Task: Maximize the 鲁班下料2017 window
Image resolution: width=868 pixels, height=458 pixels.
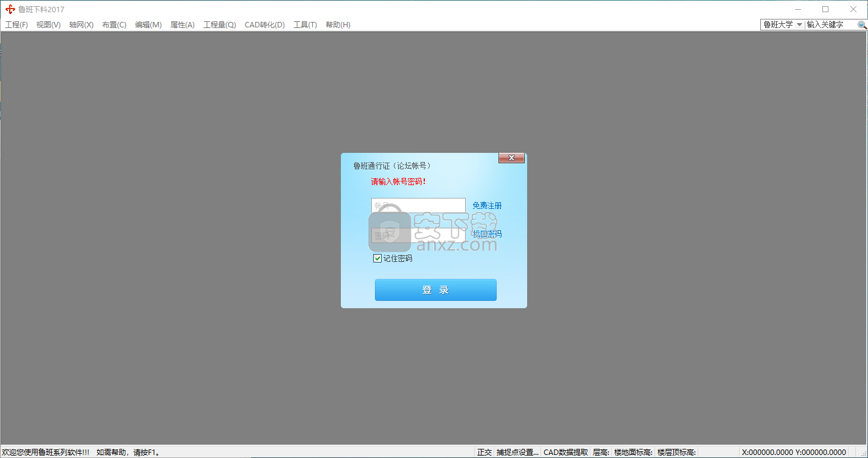Action: click(825, 9)
